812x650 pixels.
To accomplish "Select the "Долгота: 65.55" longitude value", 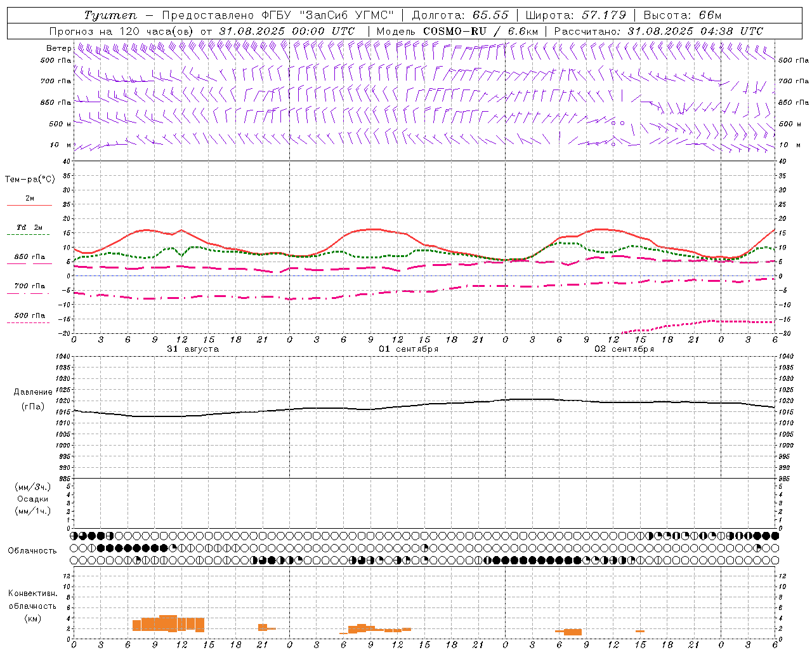I will point(460,15).
